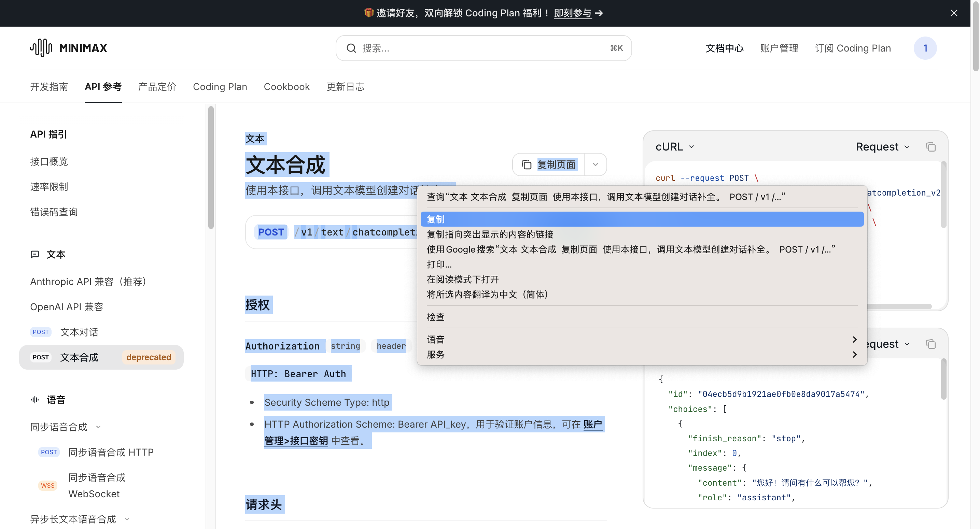Click the 授权 section heading
This screenshot has height=529, width=980.
coord(257,305)
